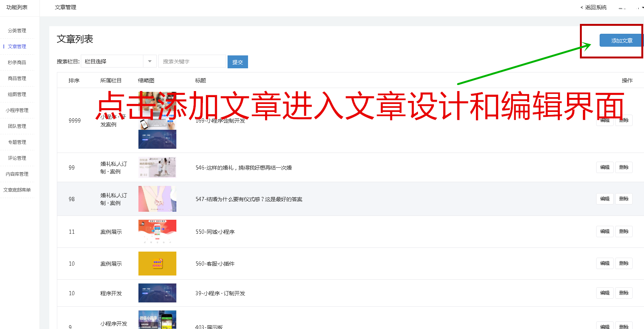This screenshot has height=329, width=644.
Task: Go to 秒杀商品 in the sidebar
Action: [17, 63]
